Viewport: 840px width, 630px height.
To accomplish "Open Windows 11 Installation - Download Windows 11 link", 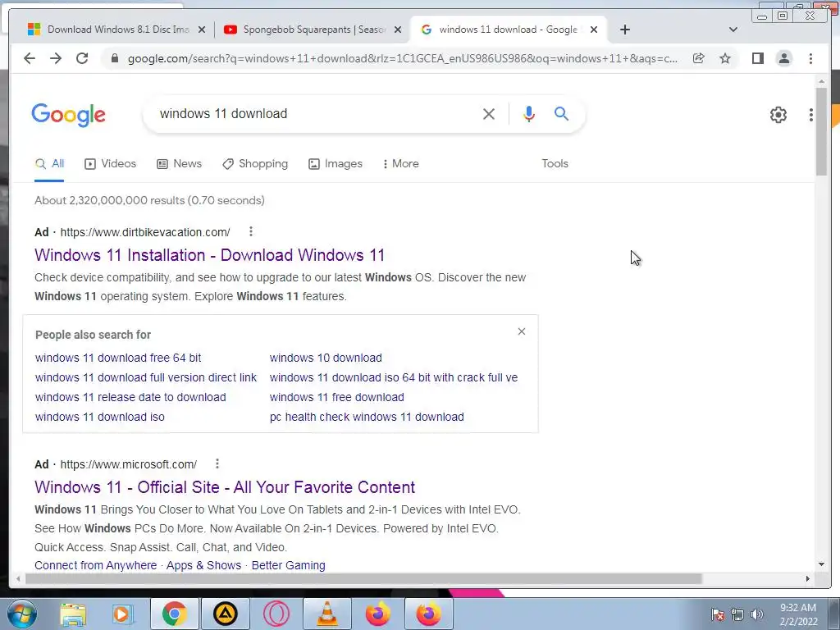I will 209,255.
